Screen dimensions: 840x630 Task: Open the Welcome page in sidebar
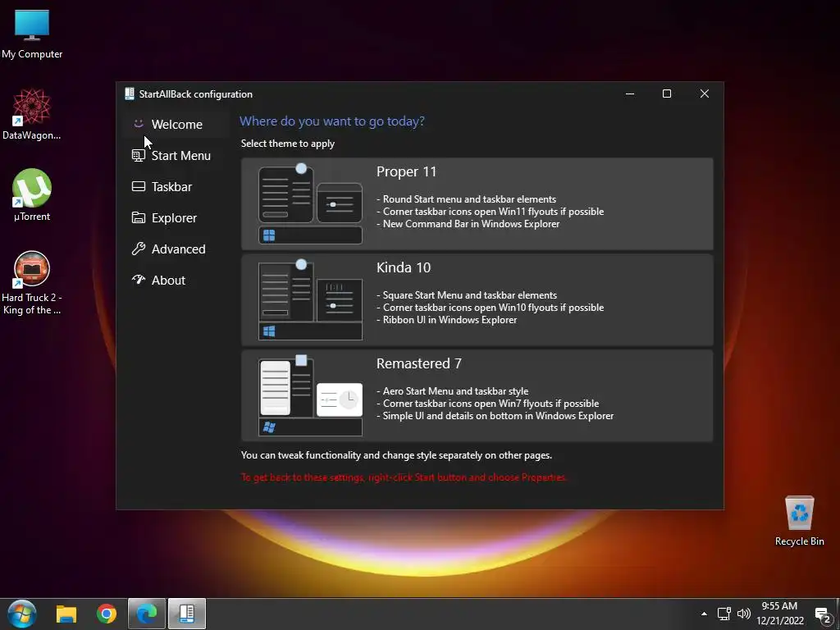click(176, 125)
